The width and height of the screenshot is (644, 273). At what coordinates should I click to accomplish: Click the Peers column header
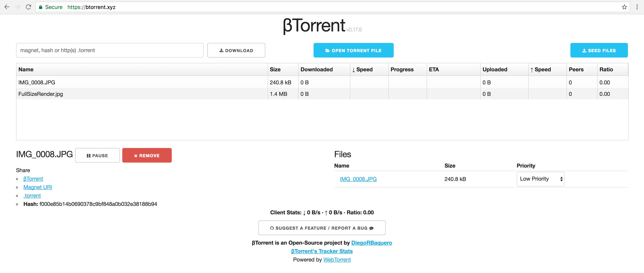(582, 70)
